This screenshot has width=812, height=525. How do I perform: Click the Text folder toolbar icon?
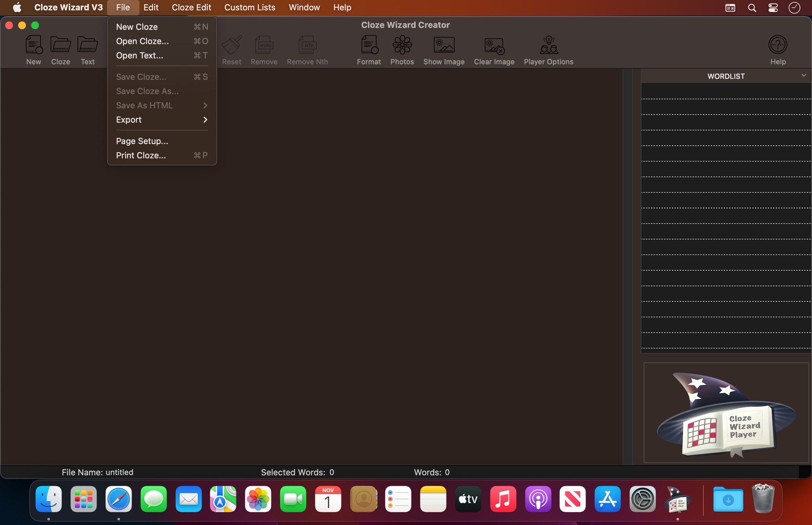(88, 45)
